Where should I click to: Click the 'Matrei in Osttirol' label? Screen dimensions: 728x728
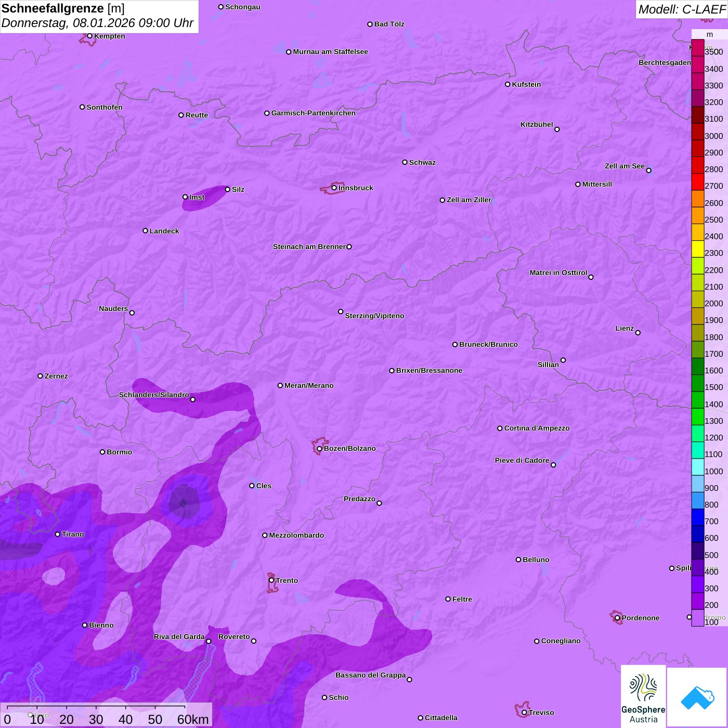pyautogui.click(x=558, y=272)
